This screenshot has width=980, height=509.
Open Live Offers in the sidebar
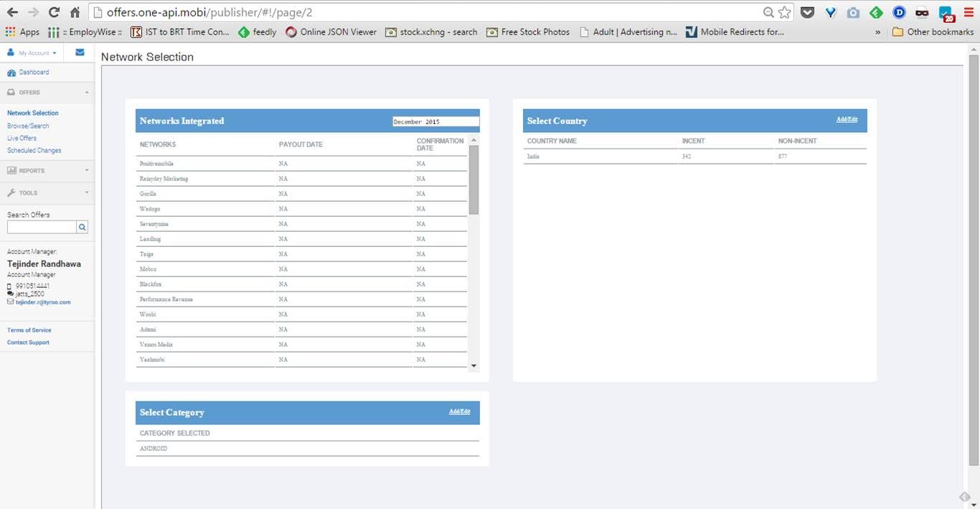[22, 138]
